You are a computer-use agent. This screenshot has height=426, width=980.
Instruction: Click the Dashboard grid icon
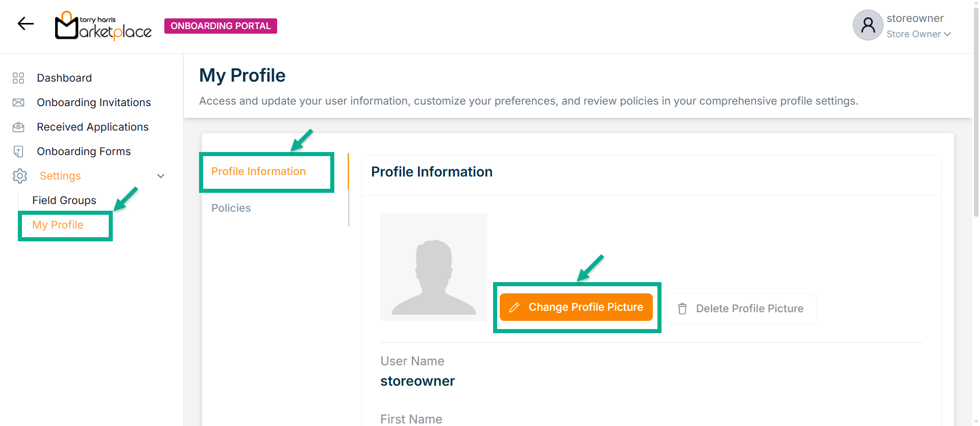(18, 78)
